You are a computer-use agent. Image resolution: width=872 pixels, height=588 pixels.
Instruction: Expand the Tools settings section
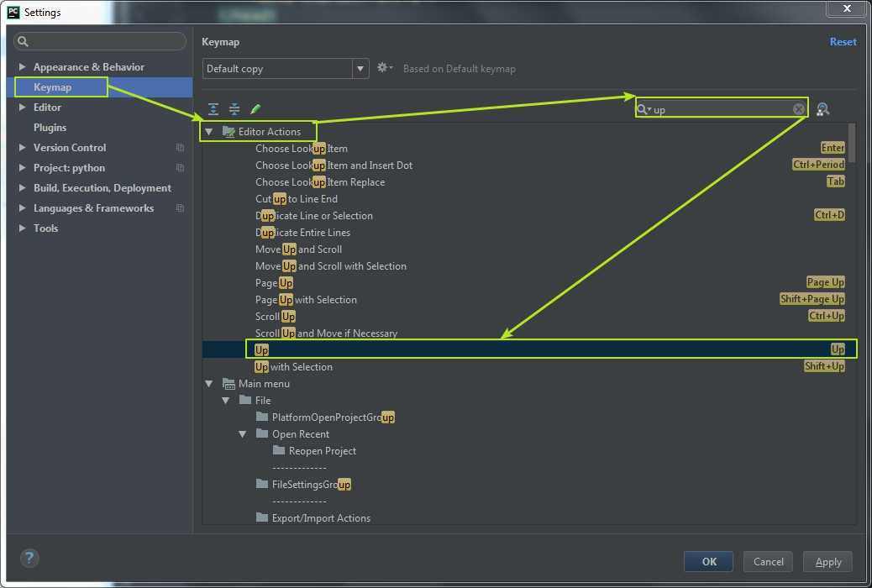(x=22, y=228)
